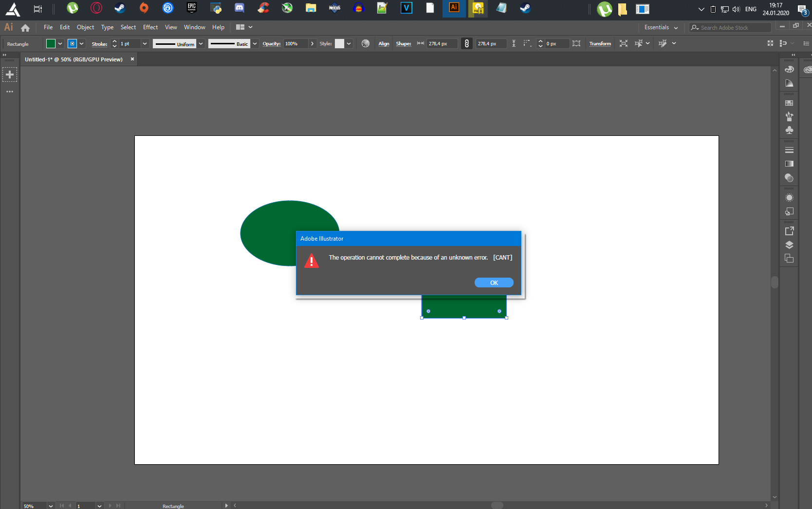Toggle constrain width and height proportions link

[x=467, y=43]
